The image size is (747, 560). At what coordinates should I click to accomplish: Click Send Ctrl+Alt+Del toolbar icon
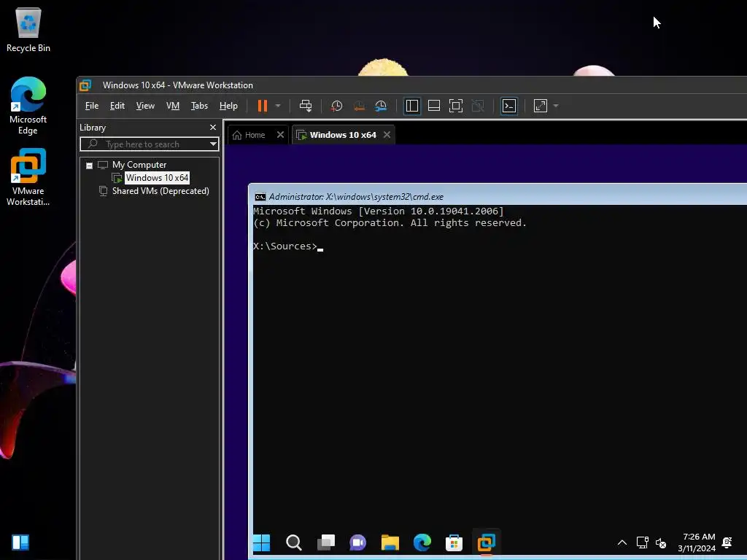(x=306, y=106)
